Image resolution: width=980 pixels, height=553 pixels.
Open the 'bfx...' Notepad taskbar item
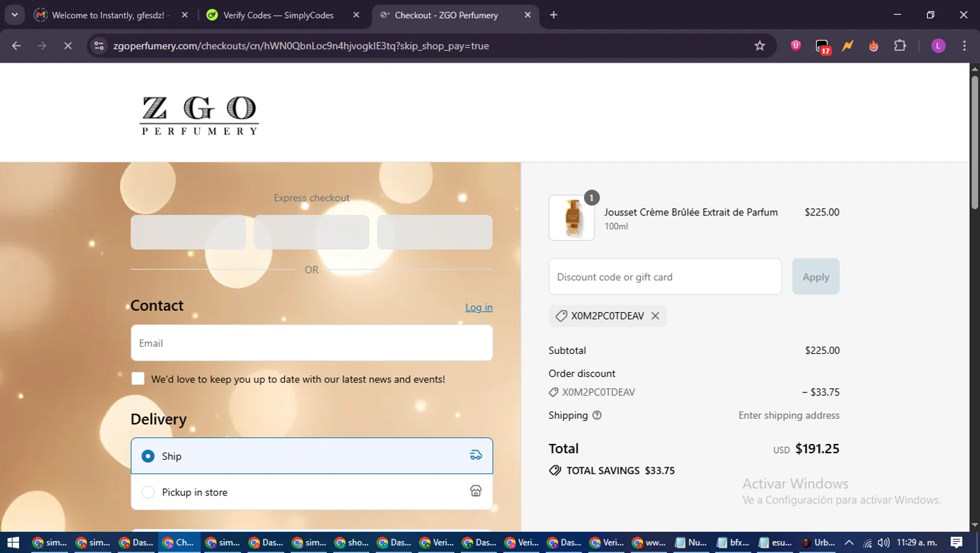tap(733, 543)
